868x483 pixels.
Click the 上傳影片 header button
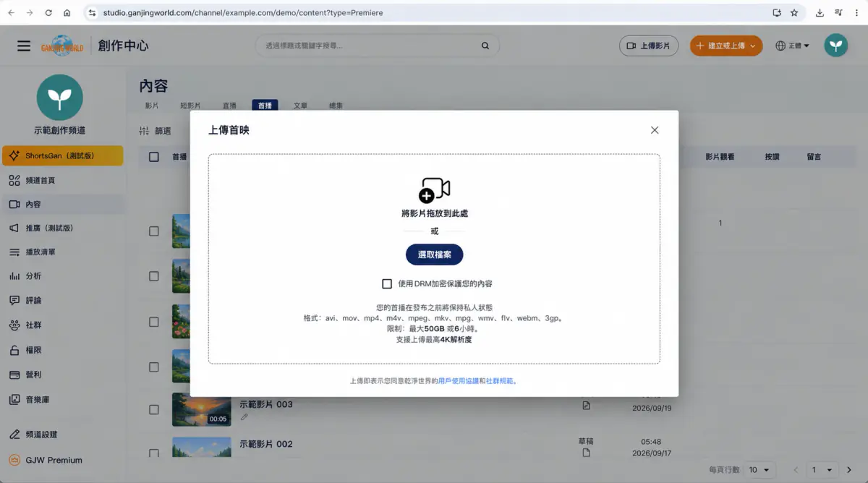649,46
